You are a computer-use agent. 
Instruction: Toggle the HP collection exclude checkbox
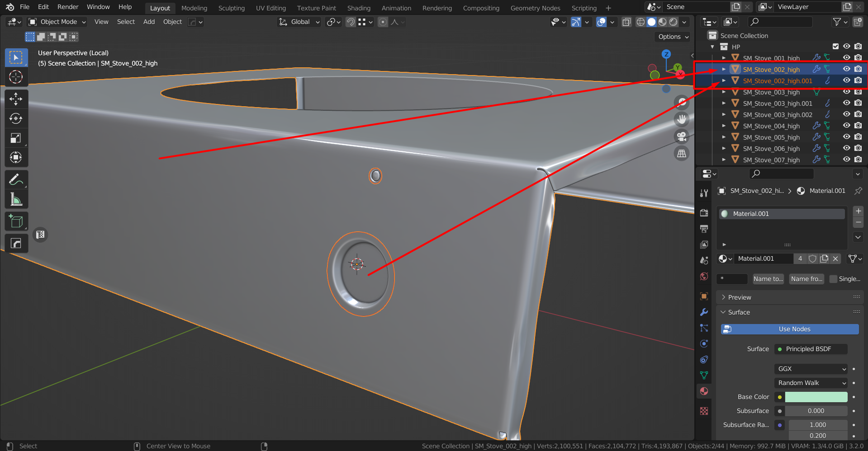pyautogui.click(x=835, y=47)
